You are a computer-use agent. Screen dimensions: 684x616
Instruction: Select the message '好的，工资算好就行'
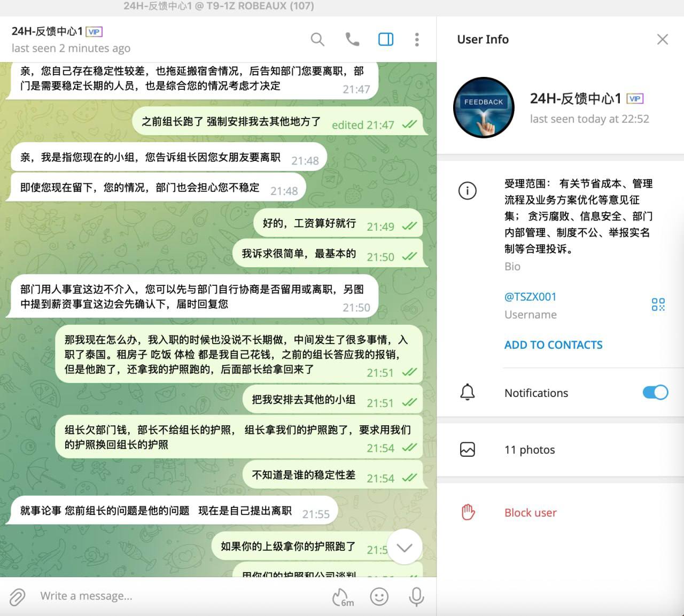pyautogui.click(x=338, y=223)
